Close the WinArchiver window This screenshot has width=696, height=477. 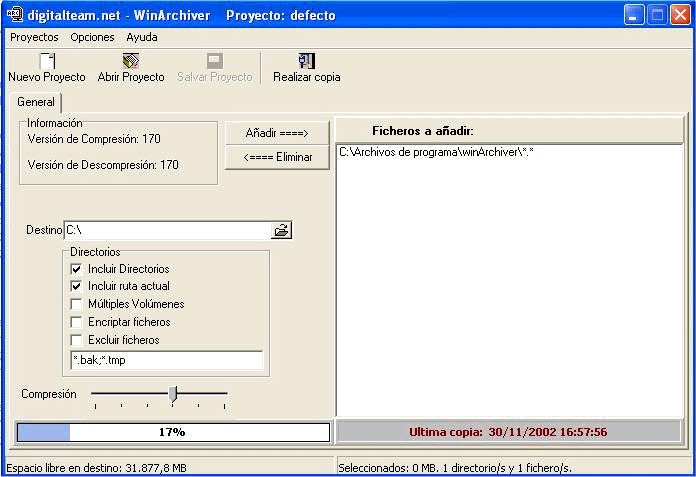pos(680,15)
